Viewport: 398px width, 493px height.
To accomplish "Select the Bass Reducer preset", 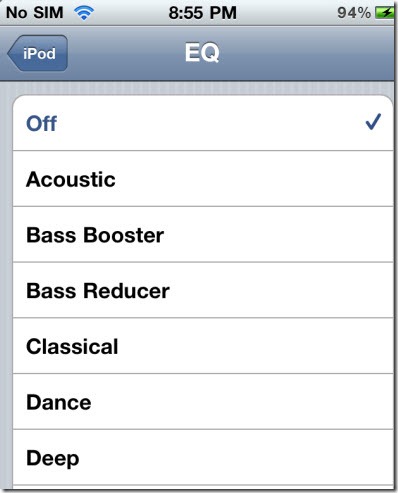I will 203,290.
